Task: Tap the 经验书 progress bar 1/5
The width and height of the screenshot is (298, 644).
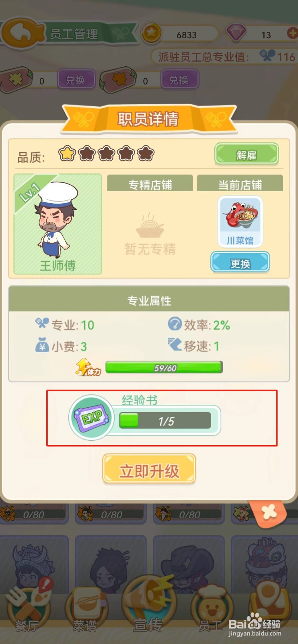Action: tap(165, 421)
